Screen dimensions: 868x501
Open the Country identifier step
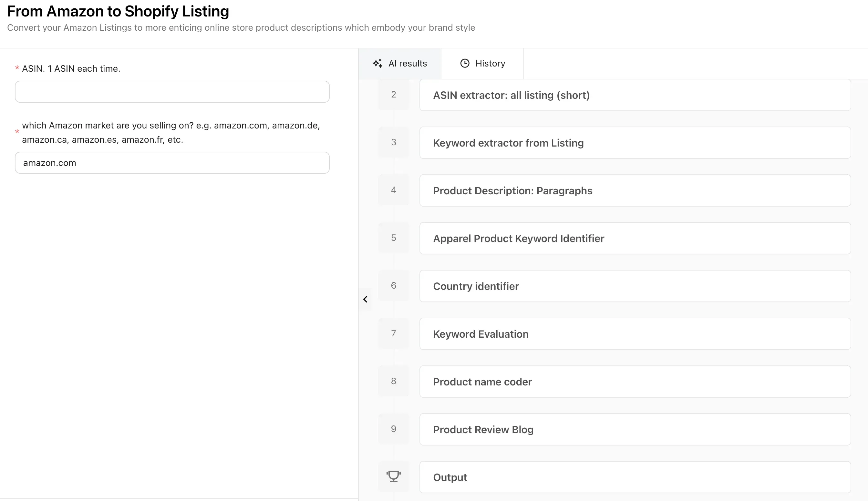click(635, 286)
